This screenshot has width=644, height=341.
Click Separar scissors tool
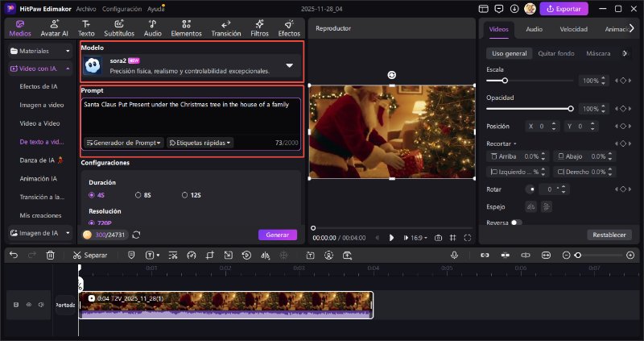click(90, 256)
